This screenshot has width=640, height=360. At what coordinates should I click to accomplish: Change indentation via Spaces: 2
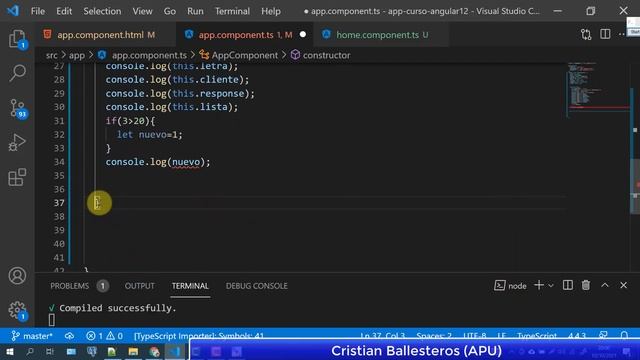(x=434, y=336)
